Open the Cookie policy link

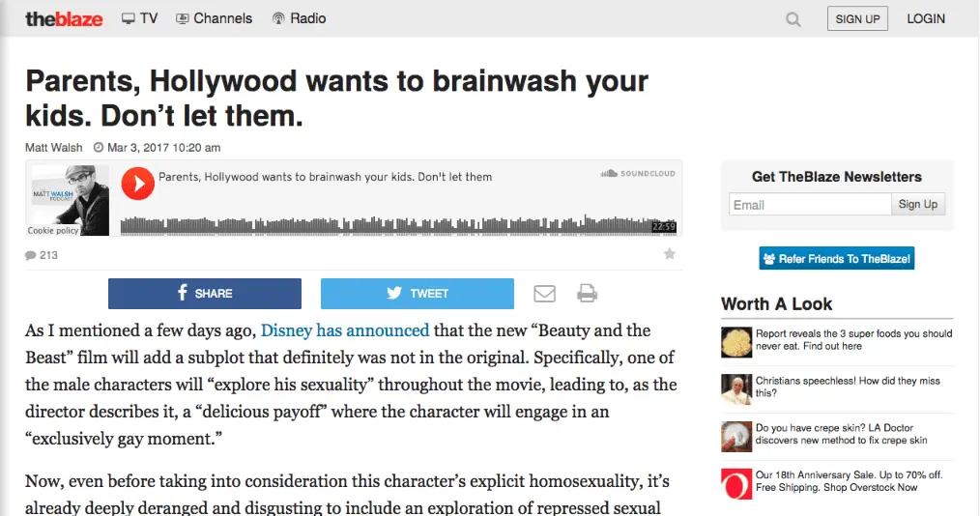click(53, 231)
